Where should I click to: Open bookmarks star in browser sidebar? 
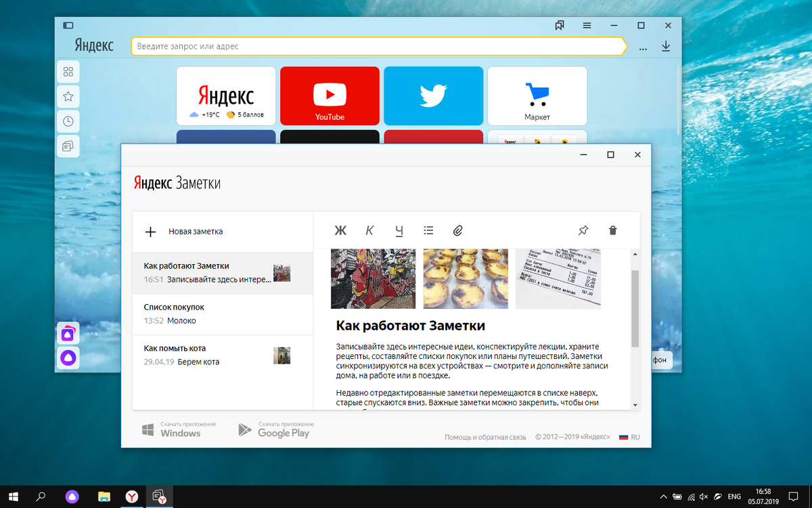pyautogui.click(x=68, y=97)
